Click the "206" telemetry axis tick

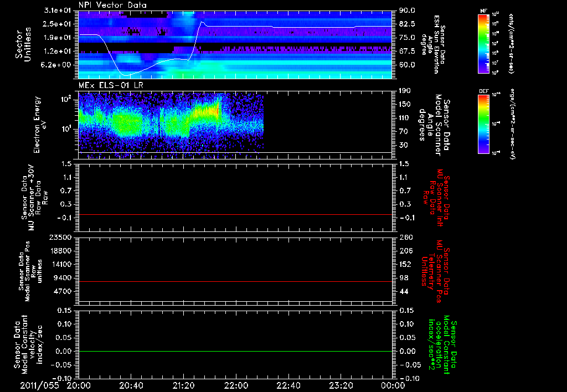point(405,251)
